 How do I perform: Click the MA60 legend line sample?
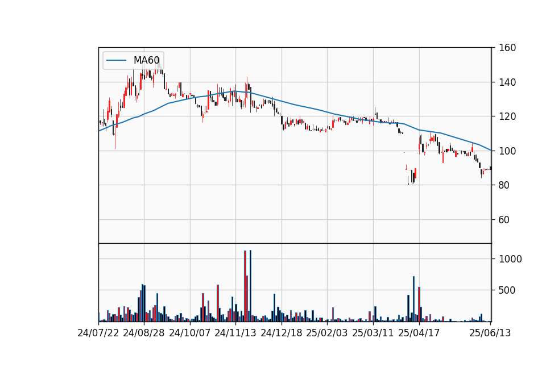point(116,60)
